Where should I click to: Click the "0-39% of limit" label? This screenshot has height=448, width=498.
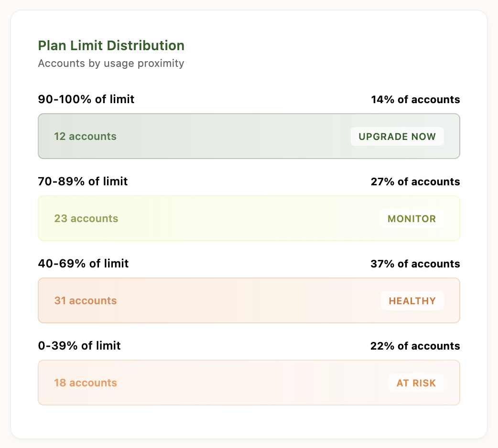[x=79, y=346]
